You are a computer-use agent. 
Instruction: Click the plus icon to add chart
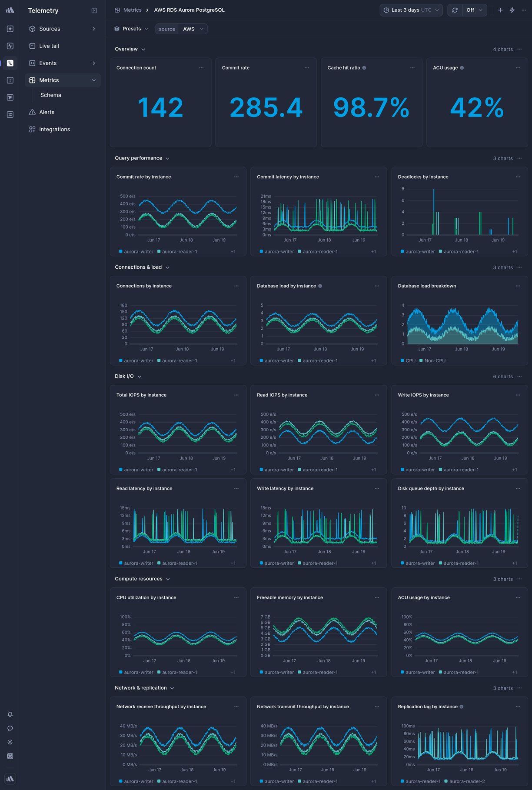(500, 10)
